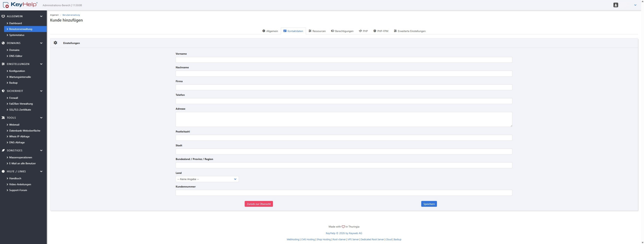Click the Hilfe / Links help icon

(x=3, y=172)
